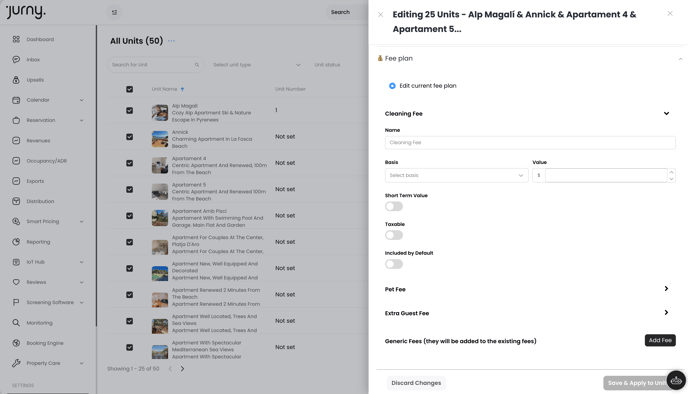
Task: Open Distribution menu item
Action: pyautogui.click(x=40, y=201)
